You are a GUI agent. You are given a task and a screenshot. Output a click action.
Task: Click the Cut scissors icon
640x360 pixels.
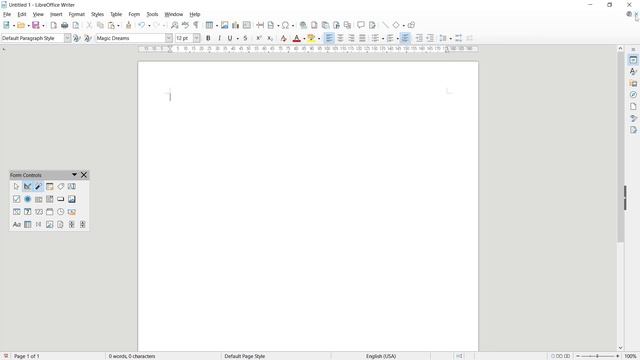click(x=89, y=25)
